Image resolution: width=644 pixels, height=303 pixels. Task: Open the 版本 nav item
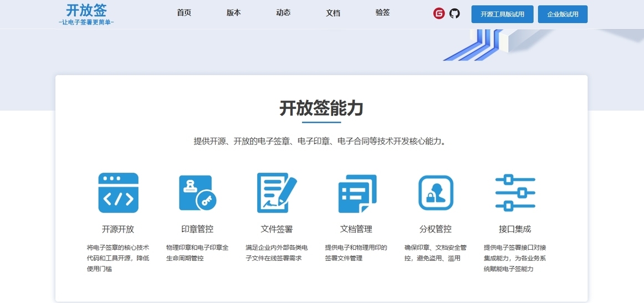pos(234,13)
